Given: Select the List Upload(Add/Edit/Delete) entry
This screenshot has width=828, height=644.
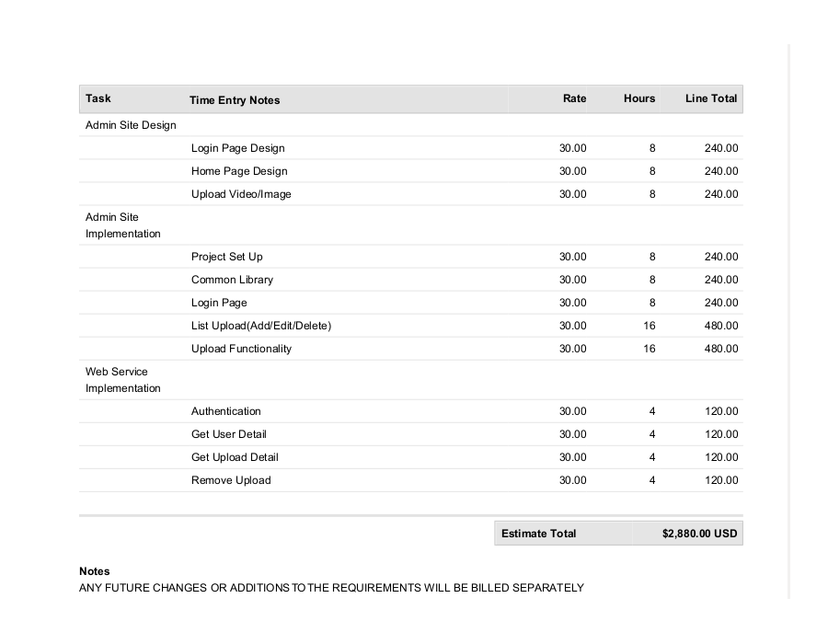Looking at the screenshot, I should pyautogui.click(x=261, y=326).
